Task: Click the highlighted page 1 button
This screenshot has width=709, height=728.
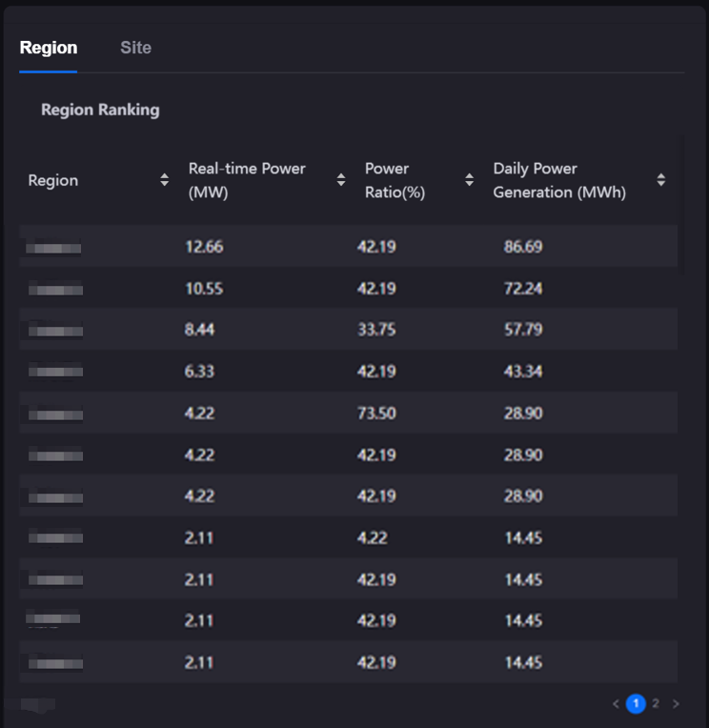Action: [636, 704]
